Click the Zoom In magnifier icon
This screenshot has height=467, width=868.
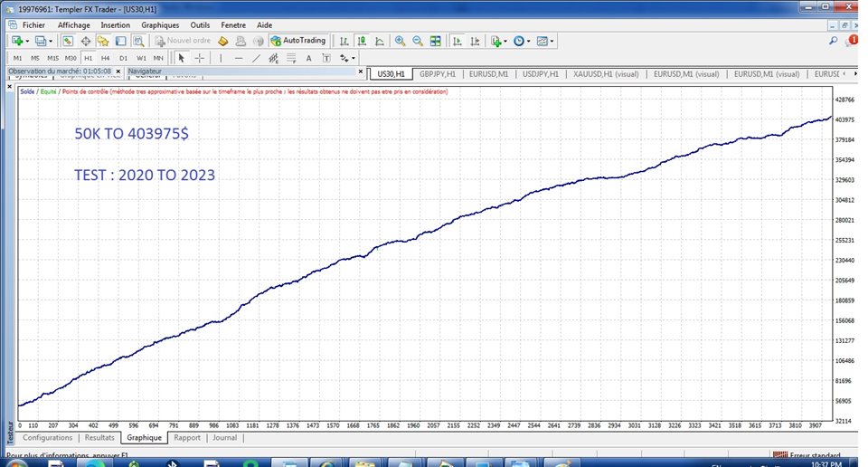[x=400, y=41]
